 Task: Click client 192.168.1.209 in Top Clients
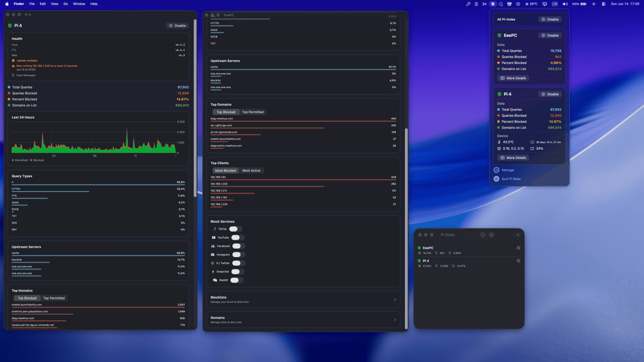[x=303, y=185]
